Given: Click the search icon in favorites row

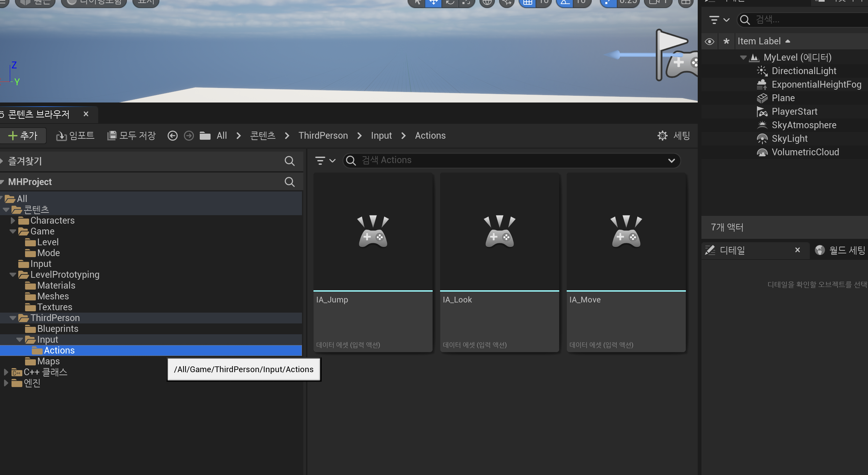Looking at the screenshot, I should click(289, 161).
